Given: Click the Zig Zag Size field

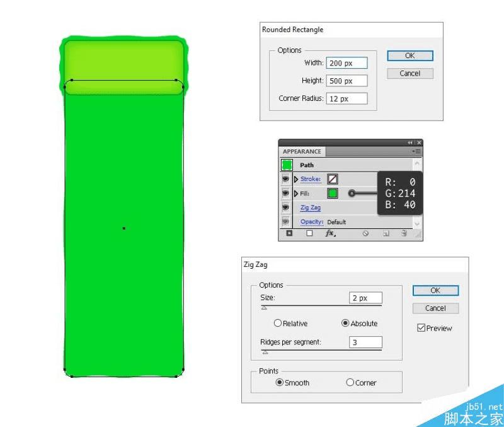Looking at the screenshot, I should (x=365, y=298).
